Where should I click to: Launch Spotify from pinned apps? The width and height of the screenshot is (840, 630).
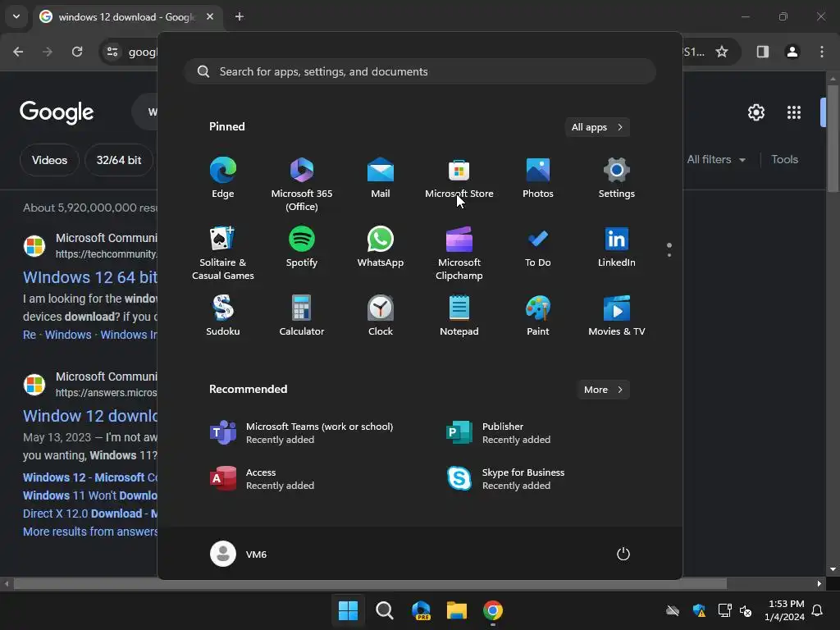(x=302, y=247)
